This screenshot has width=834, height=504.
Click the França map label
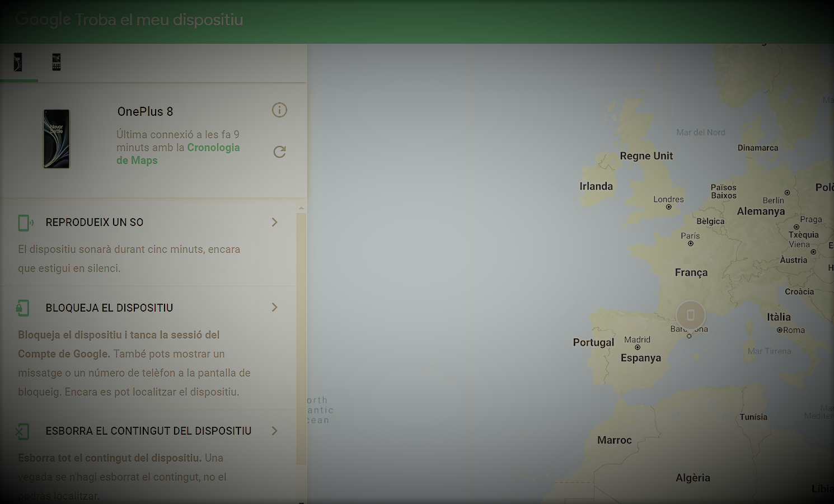(x=691, y=272)
